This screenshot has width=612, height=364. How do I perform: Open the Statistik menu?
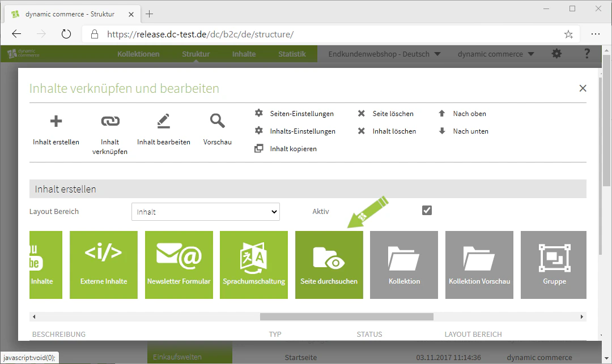coord(292,54)
